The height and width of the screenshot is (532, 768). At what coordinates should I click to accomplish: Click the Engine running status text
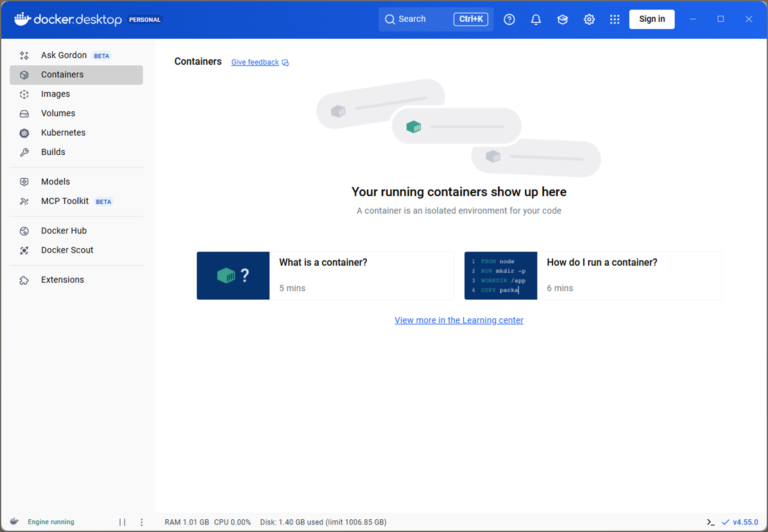51,522
